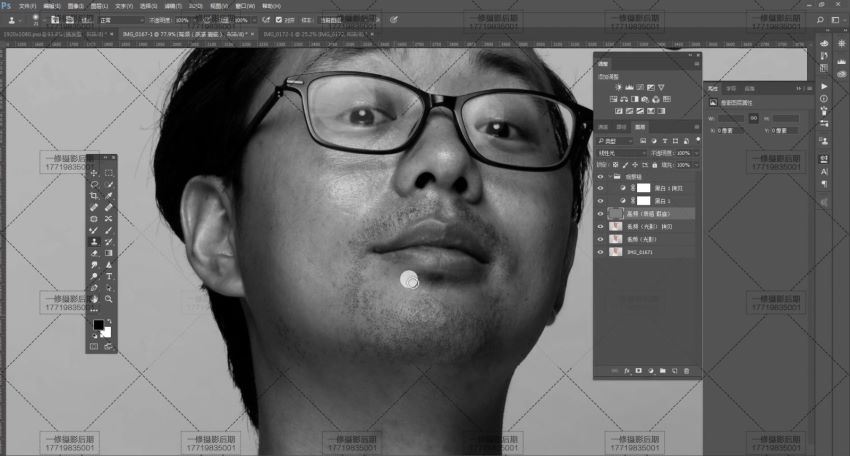Toggle the Aligned checkbox in options bar
This screenshot has width=850, height=456.
(x=279, y=20)
